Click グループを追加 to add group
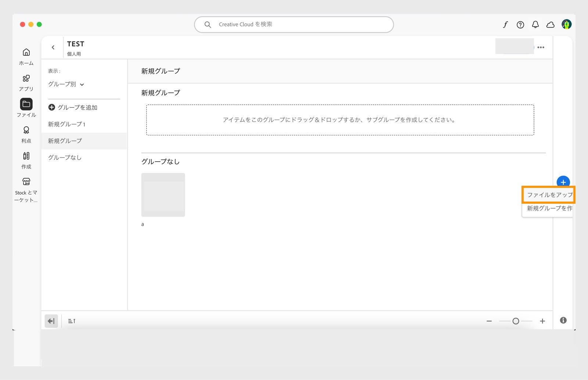This screenshot has height=380, width=588. click(x=73, y=107)
